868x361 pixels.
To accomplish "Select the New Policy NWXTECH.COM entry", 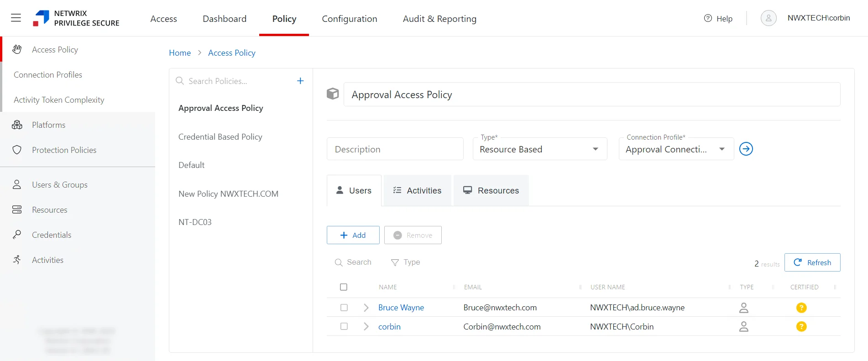I will [x=228, y=194].
